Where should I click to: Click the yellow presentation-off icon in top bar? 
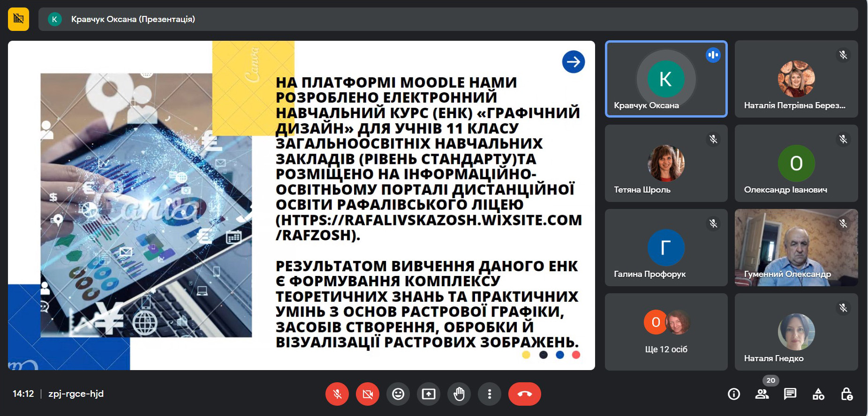pyautogui.click(x=19, y=19)
